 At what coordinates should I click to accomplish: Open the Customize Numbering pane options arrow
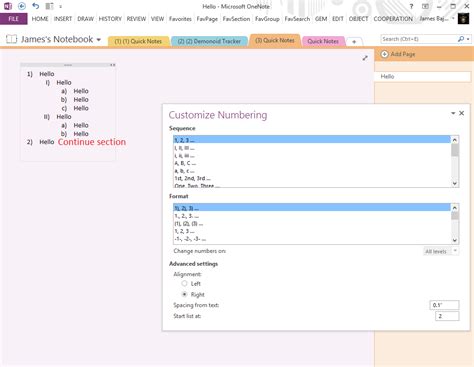[x=453, y=113]
